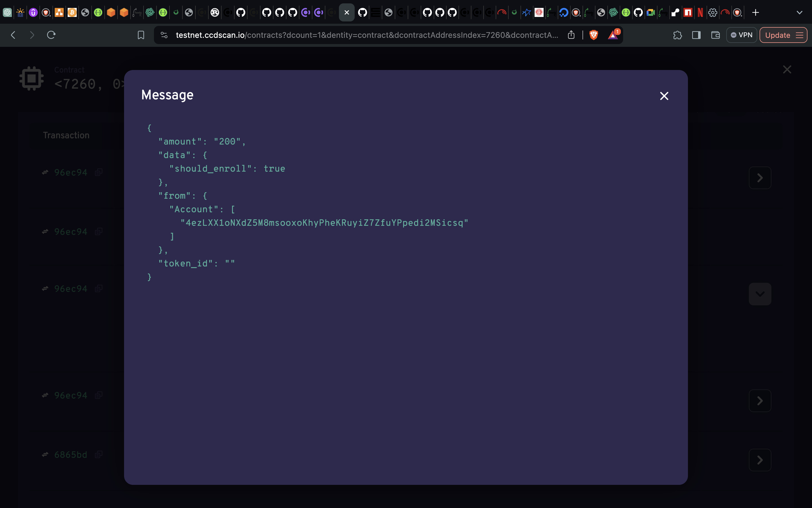Copy the topmost 96ec94 hash
Screen dimensions: 812x508
click(98, 172)
